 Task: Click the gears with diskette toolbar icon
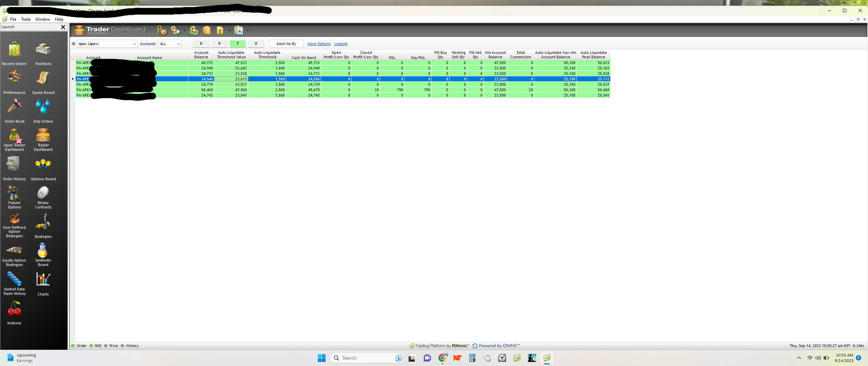[175, 30]
